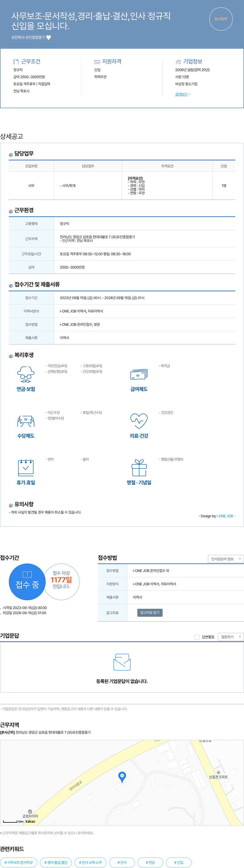Click the 접수 중 status circle
Screen dimensions: 244x868
click(x=27, y=582)
